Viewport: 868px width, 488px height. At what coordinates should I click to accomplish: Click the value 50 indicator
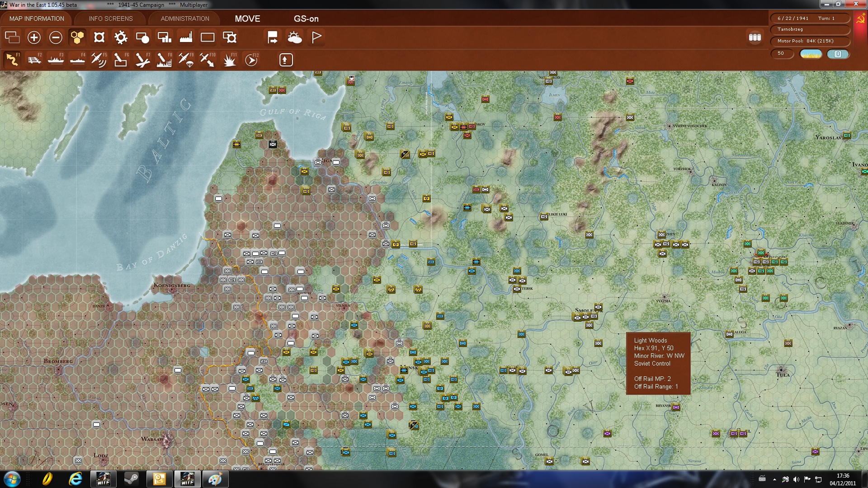[x=782, y=53]
